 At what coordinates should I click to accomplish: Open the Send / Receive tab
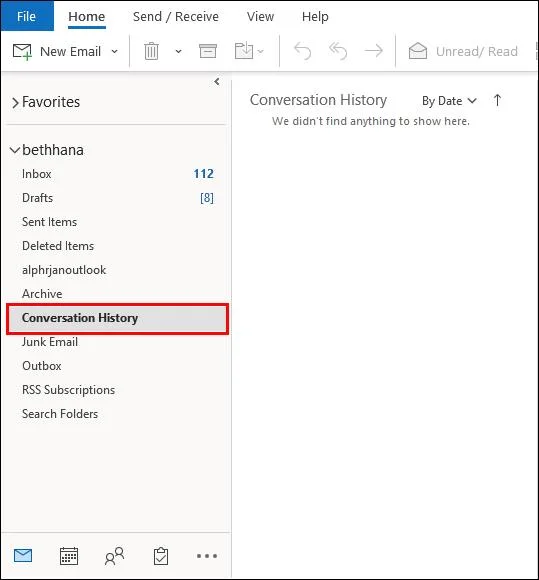coord(176,17)
